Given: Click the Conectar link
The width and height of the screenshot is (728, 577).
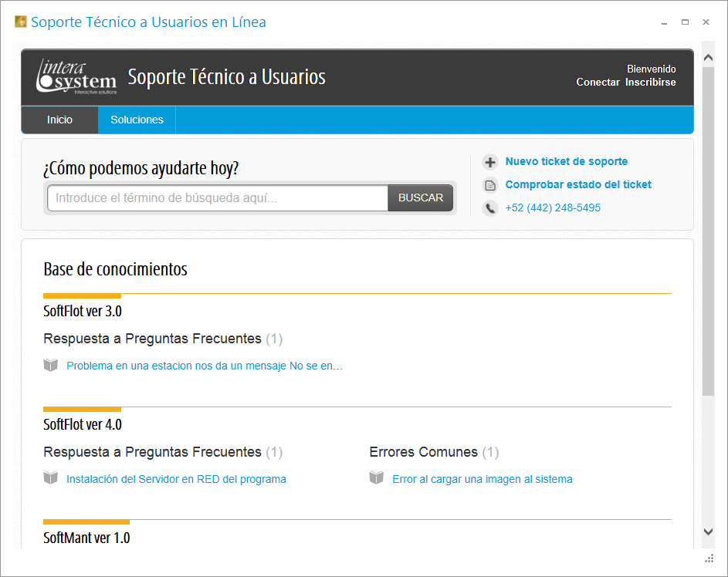Looking at the screenshot, I should (x=598, y=83).
